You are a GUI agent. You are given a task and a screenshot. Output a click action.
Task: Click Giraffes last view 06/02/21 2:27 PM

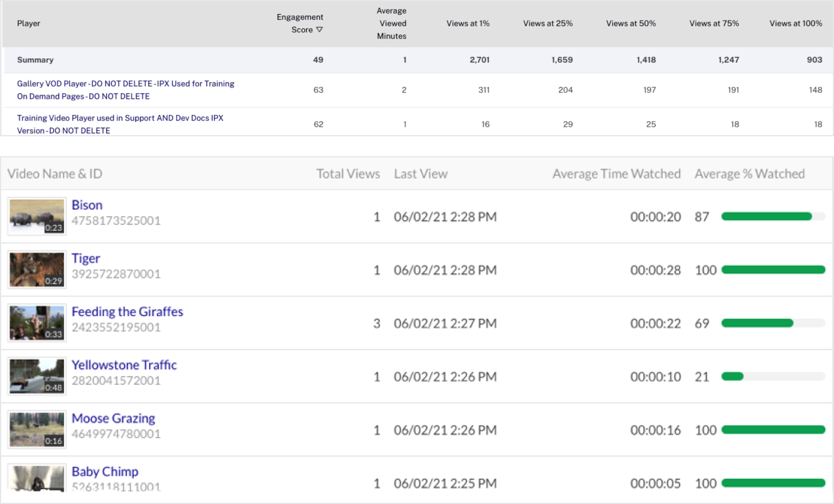[x=445, y=324]
